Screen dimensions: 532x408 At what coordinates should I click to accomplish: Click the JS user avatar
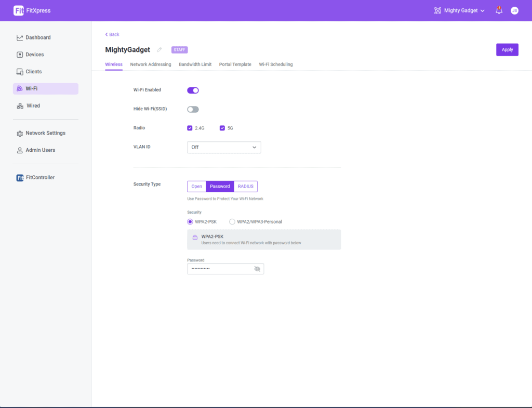pos(514,10)
